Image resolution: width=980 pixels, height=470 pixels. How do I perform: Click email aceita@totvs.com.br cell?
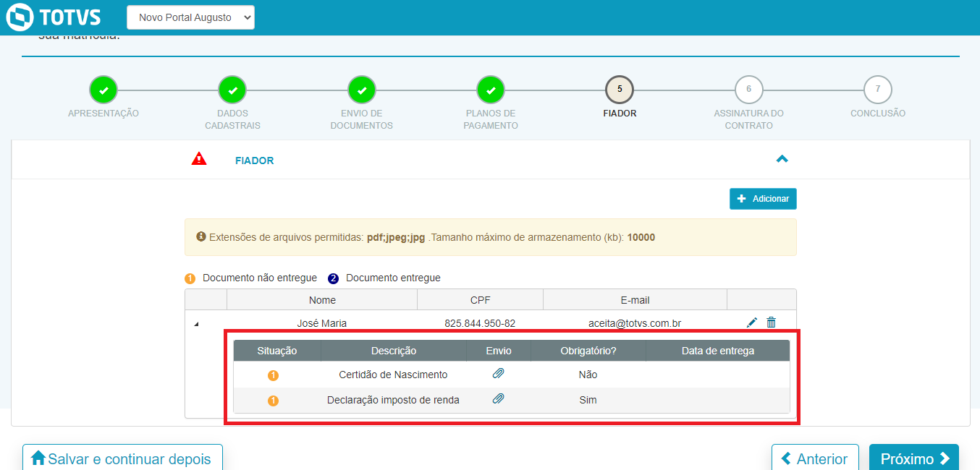(635, 323)
